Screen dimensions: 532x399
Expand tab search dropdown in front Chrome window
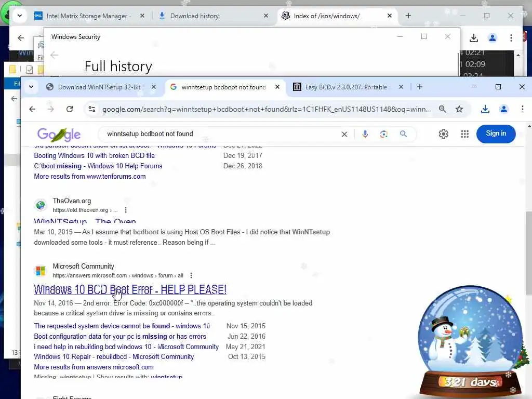(31, 87)
